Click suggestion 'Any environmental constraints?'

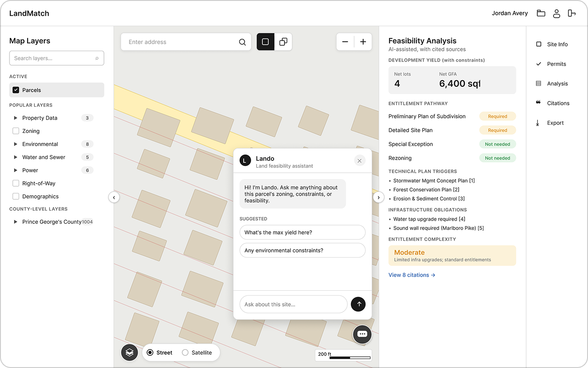pos(303,250)
